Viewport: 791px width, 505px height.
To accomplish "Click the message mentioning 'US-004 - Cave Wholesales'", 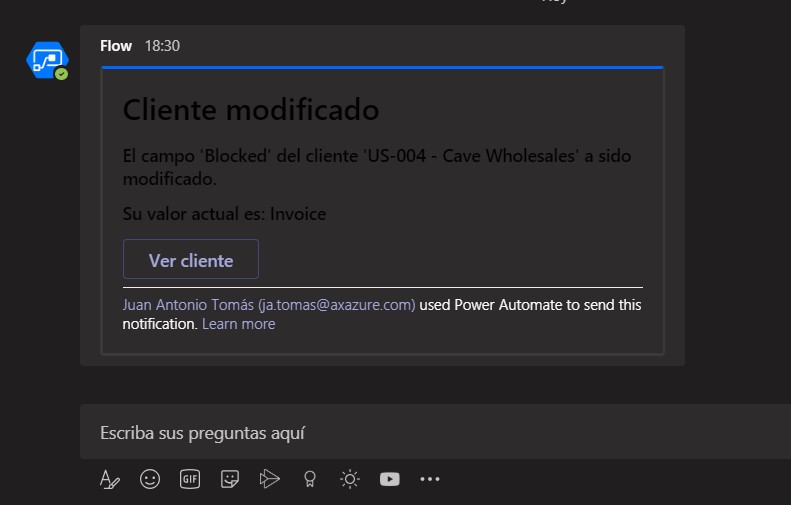I will 377,167.
